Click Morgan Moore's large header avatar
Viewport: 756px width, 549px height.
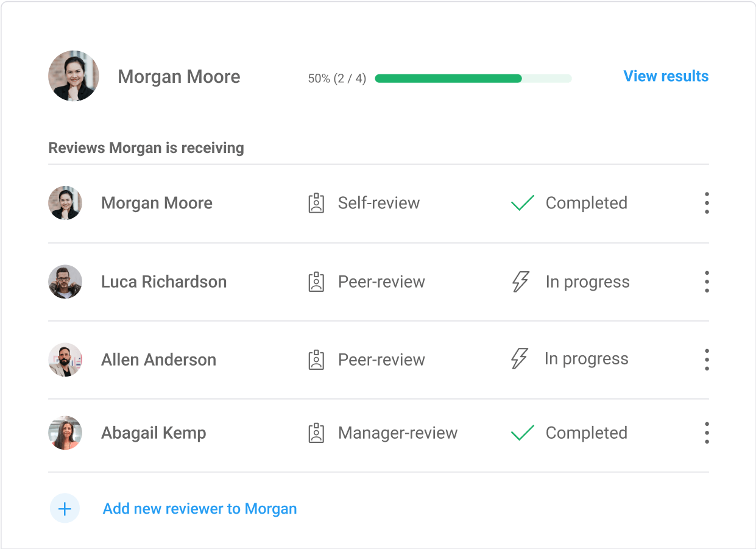pyautogui.click(x=74, y=76)
